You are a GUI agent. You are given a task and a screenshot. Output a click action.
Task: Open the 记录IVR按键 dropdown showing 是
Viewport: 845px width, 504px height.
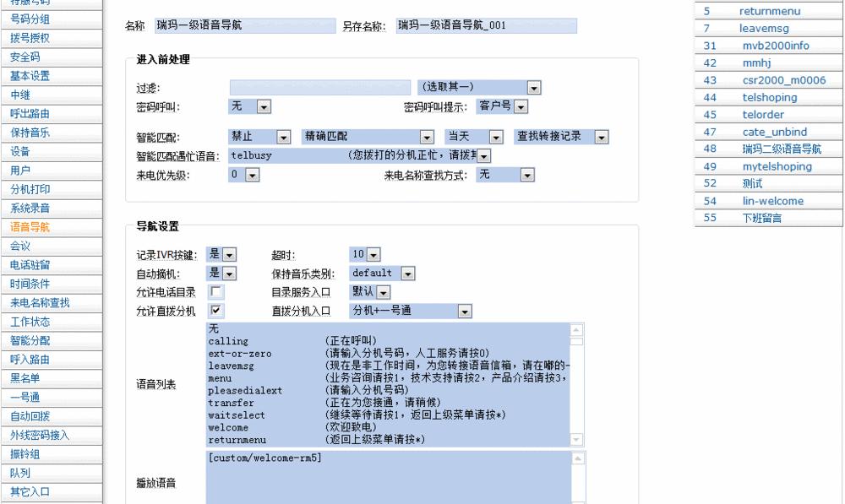tap(229, 253)
